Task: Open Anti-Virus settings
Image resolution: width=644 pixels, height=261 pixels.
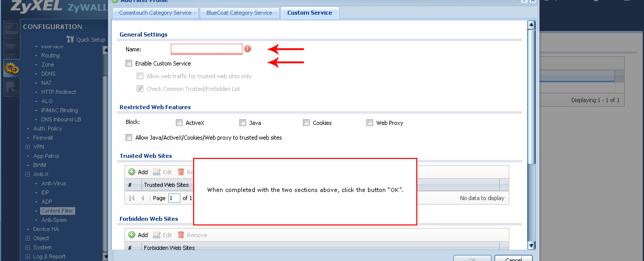Action: click(54, 183)
